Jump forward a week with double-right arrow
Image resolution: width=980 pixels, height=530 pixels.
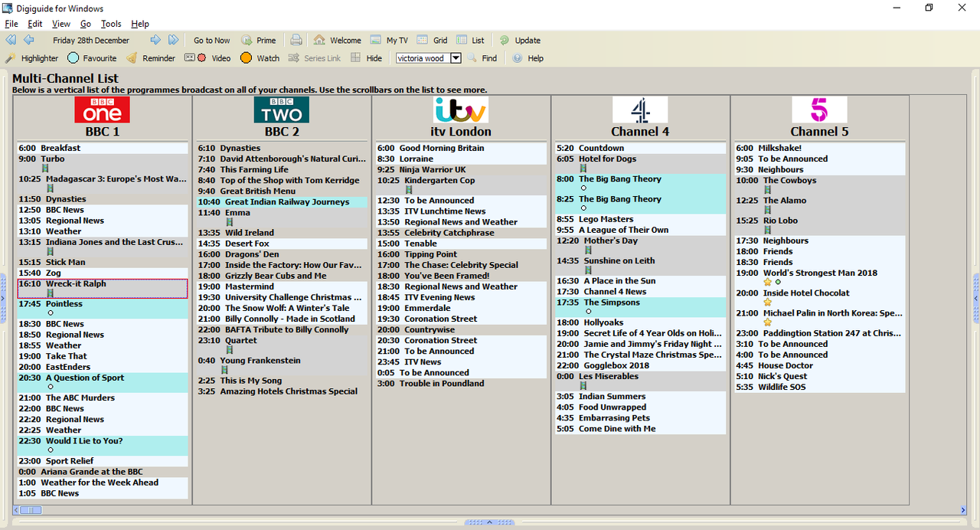coord(174,40)
